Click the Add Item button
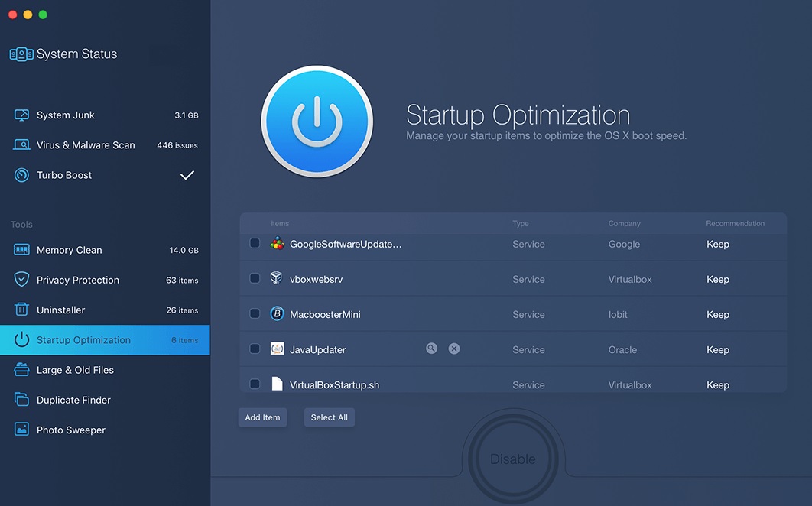Viewport: 812px width, 506px height. (x=262, y=417)
